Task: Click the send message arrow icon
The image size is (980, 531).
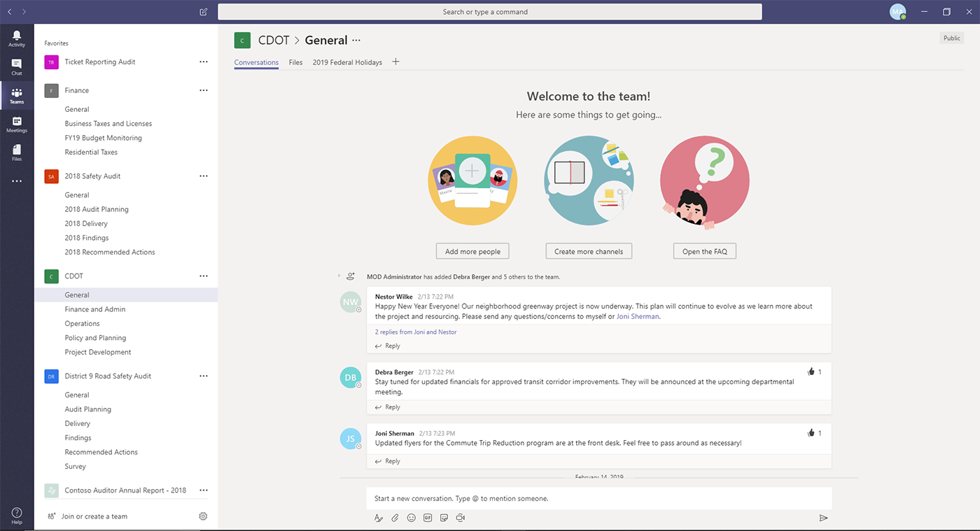Action: coord(823,518)
